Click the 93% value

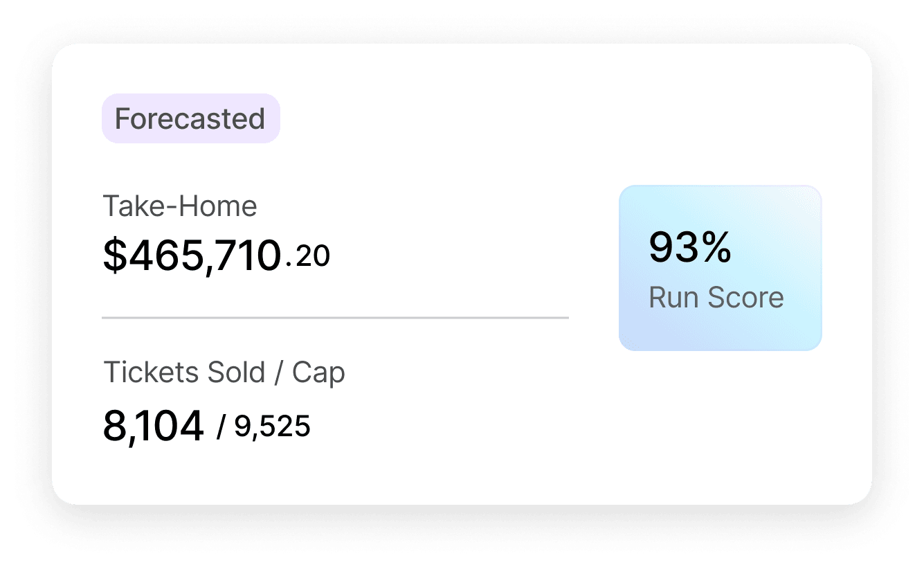tap(690, 248)
